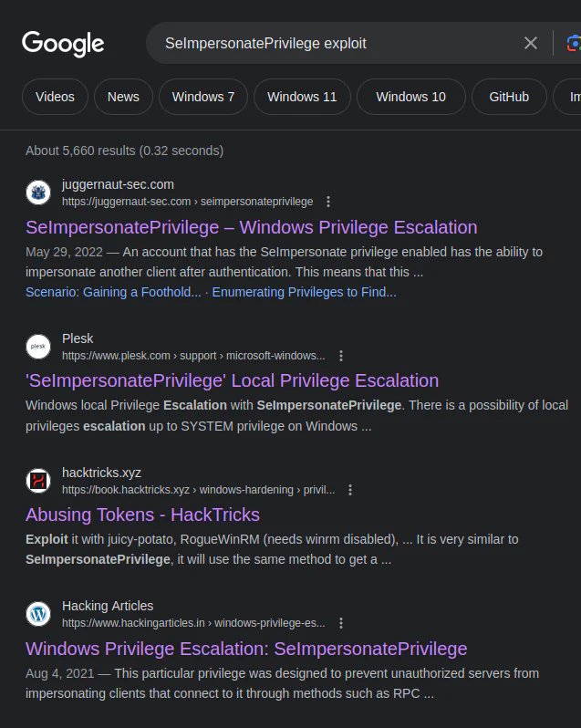Filter results by Videos
The height and width of the screenshot is (728, 581).
click(x=55, y=97)
